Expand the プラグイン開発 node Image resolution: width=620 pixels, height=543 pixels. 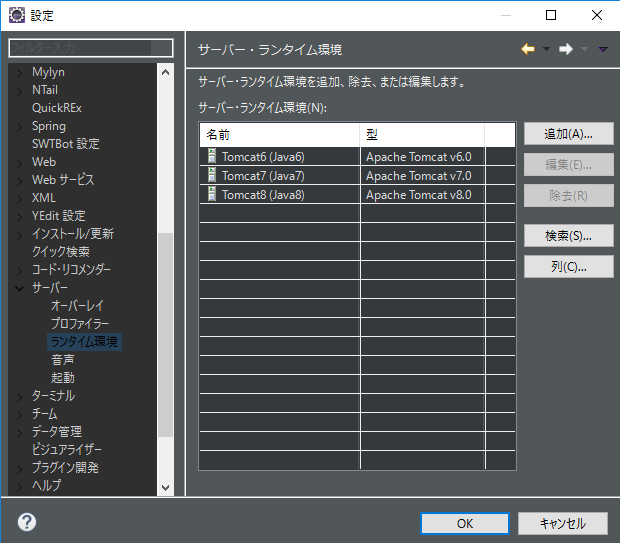[x=19, y=468]
